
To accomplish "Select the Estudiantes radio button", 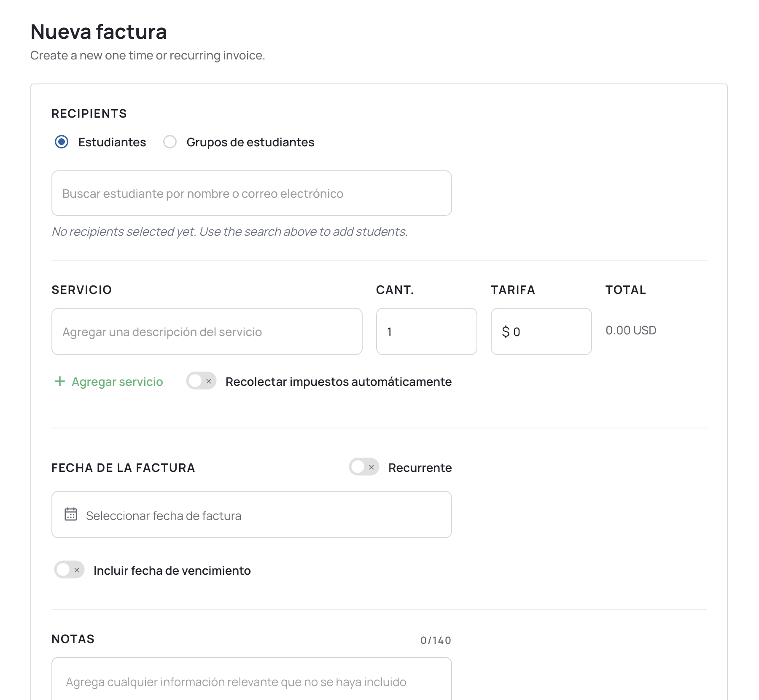I will pos(61,142).
